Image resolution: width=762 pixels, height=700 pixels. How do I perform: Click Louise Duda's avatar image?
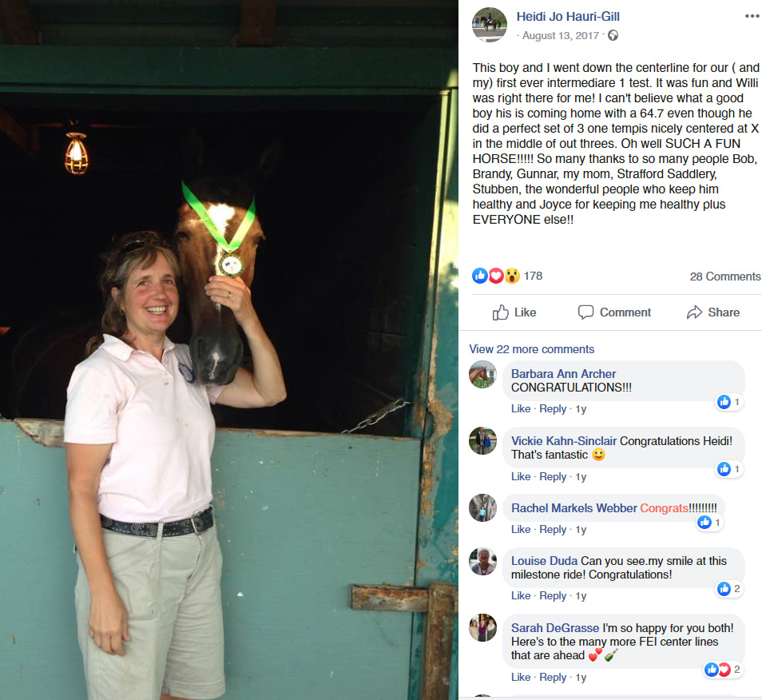(482, 562)
